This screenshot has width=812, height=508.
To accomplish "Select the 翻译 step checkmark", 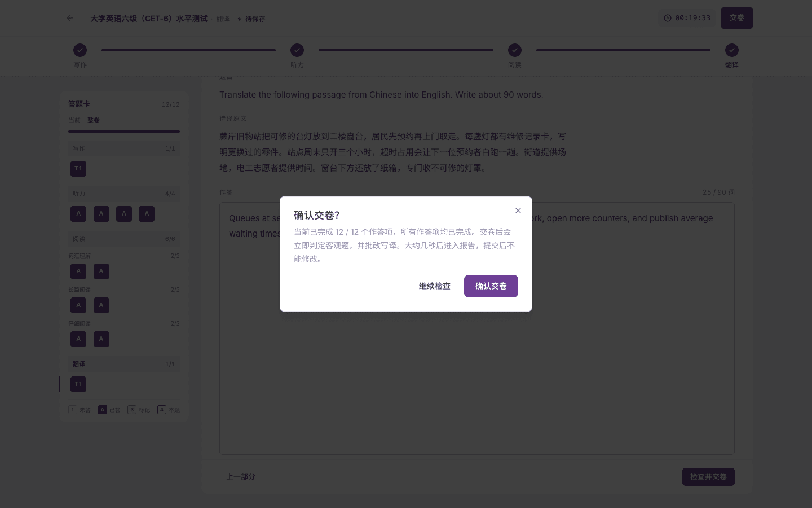I will pyautogui.click(x=732, y=50).
